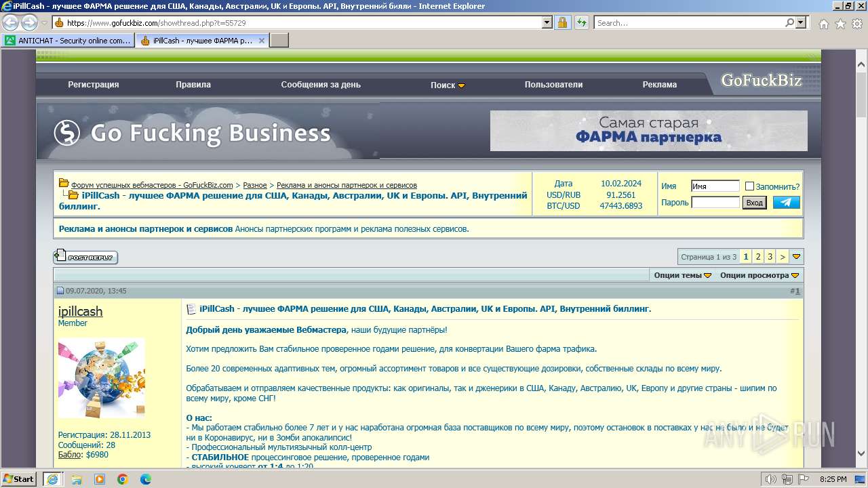
Task: Open ipillcash user profile link
Action: (x=81, y=311)
